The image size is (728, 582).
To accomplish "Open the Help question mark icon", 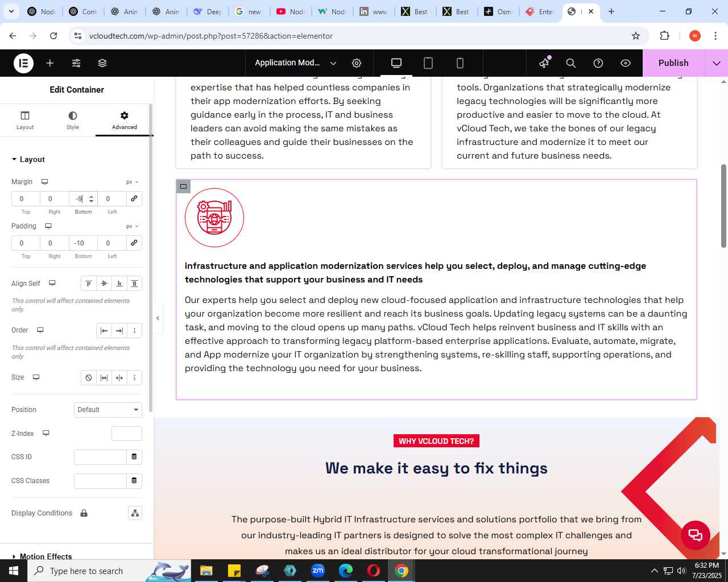I will pos(598,63).
